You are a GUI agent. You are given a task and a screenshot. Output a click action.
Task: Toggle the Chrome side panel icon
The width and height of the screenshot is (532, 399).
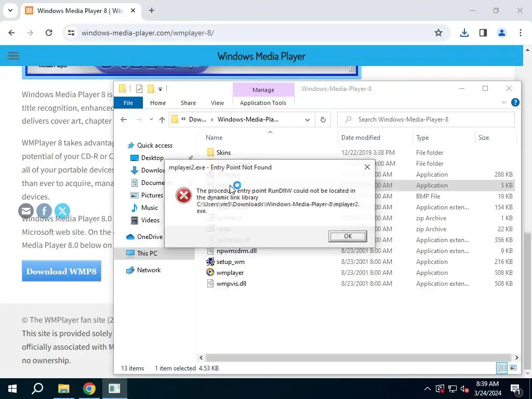coord(483,33)
